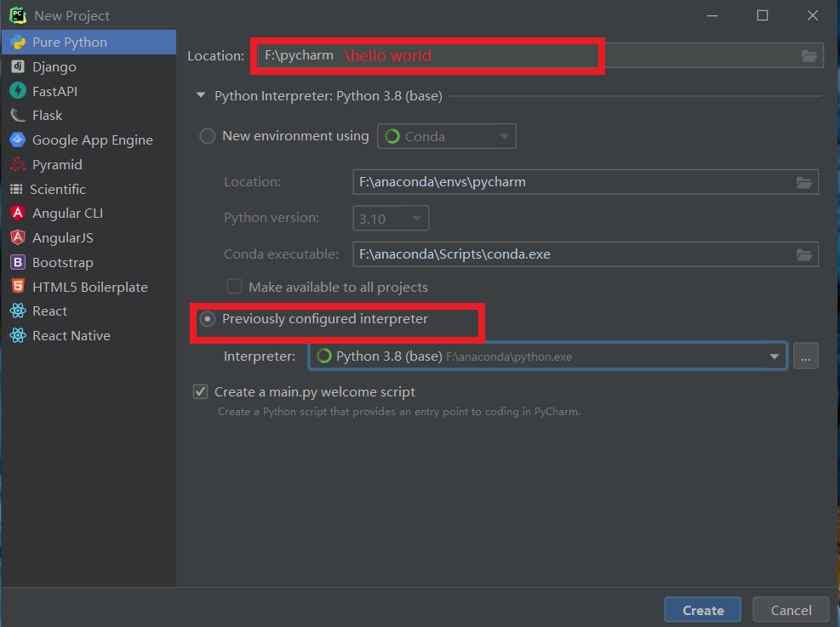Click the 'Google App Engine' list label
Screen dimensions: 840x627
coord(93,140)
